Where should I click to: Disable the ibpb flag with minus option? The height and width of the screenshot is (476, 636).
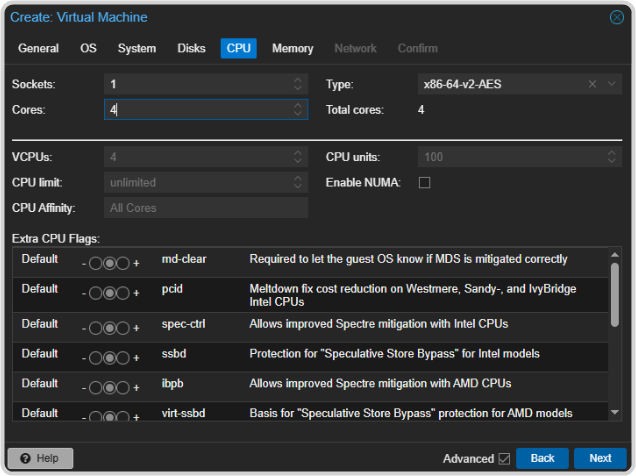[96, 387]
